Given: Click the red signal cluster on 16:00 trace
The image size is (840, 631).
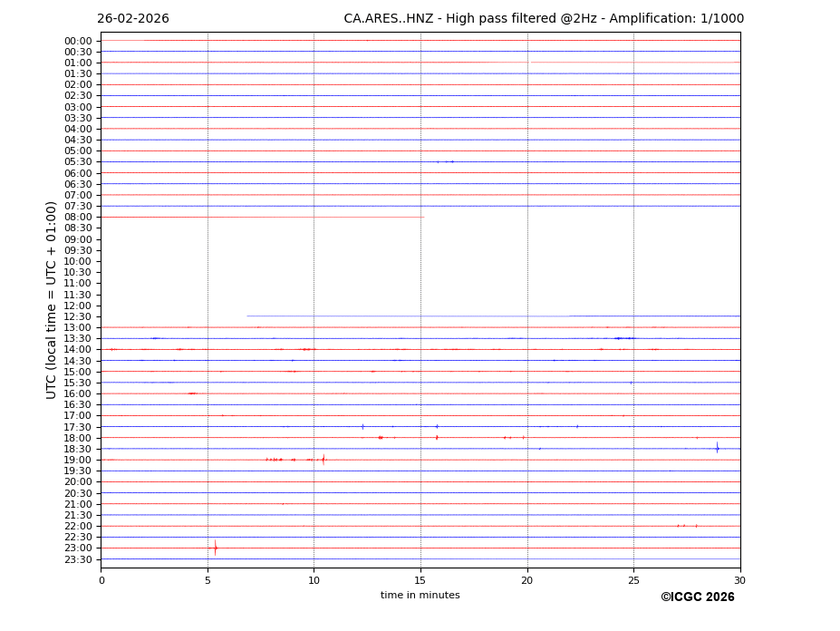Looking at the screenshot, I should pos(192,393).
